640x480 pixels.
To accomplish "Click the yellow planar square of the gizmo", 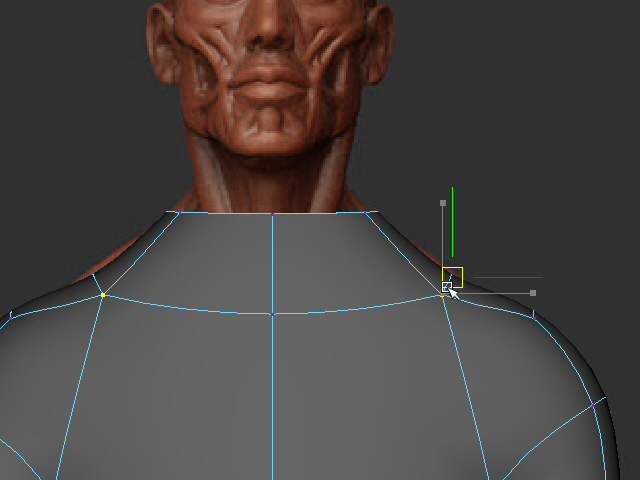I will coord(453,276).
